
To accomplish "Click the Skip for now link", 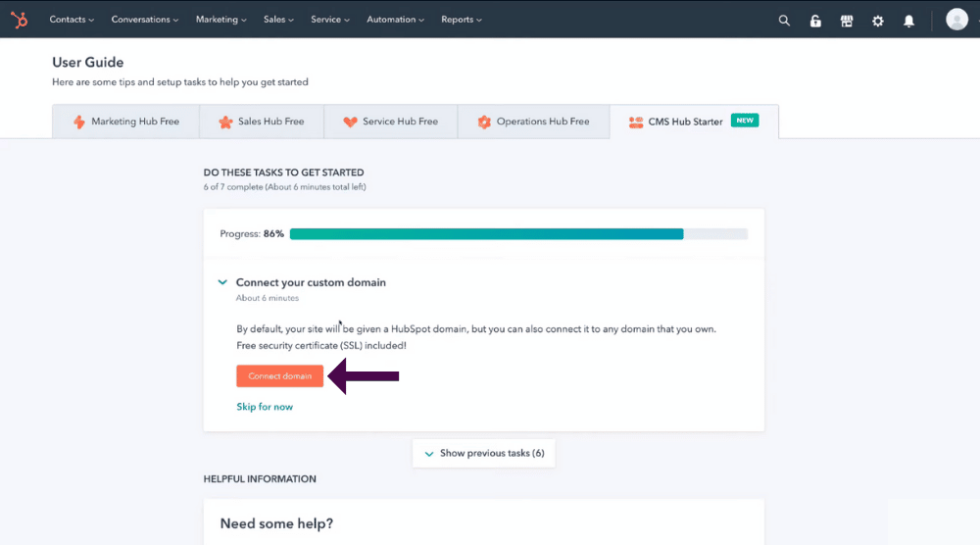I will pos(265,407).
